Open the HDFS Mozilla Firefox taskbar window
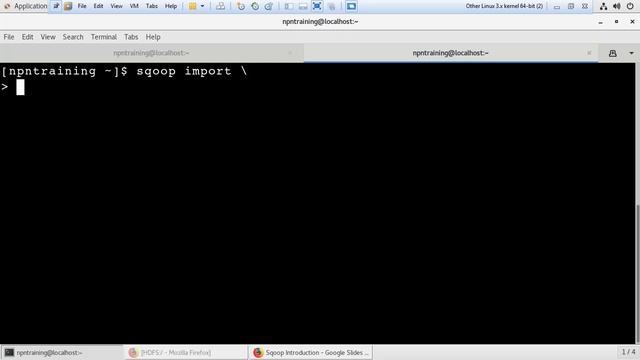This screenshot has height=360, width=640. click(x=186, y=353)
